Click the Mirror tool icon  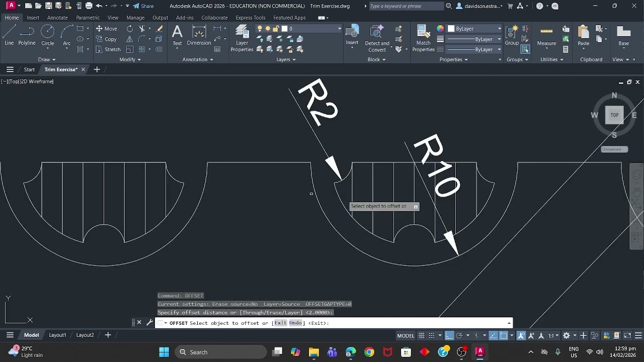pos(130,39)
